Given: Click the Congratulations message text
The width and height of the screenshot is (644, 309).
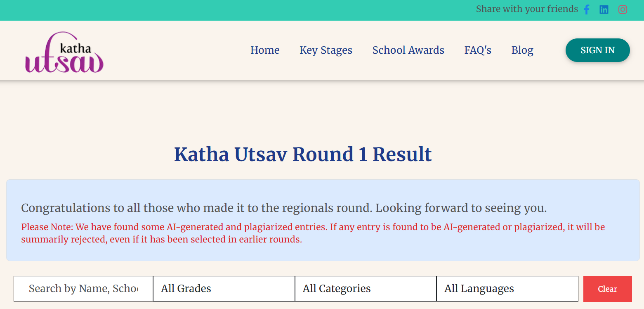Looking at the screenshot, I should [x=284, y=208].
